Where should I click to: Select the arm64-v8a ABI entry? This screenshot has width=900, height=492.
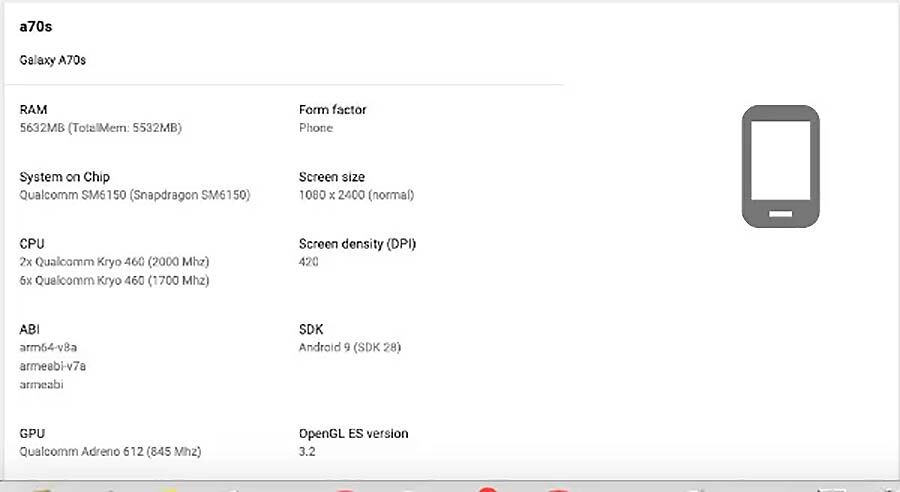[48, 347]
